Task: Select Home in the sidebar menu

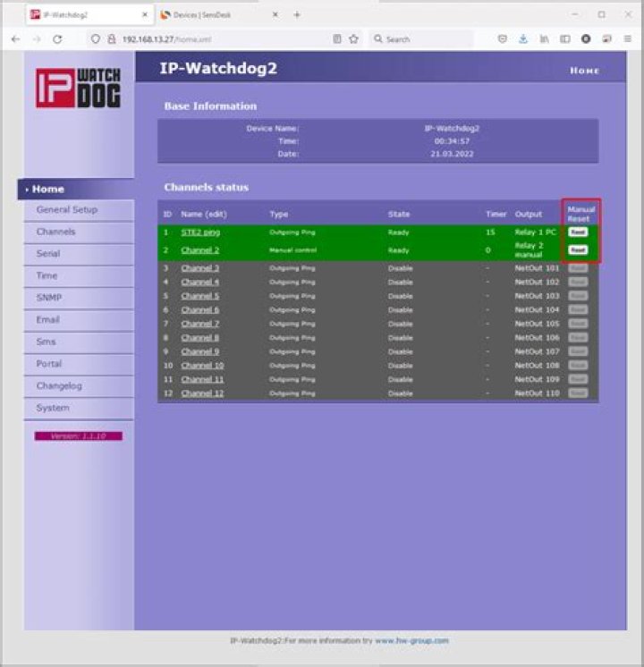Action: tap(76, 189)
